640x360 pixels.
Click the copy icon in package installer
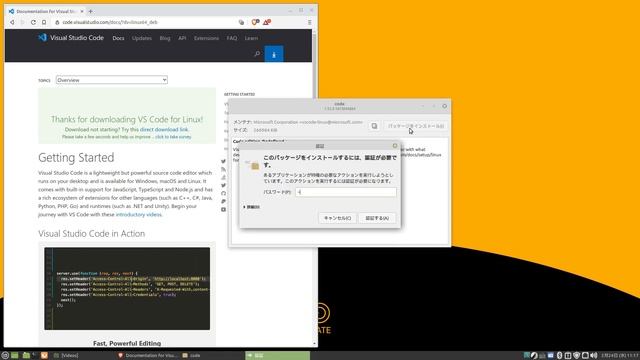click(374, 126)
